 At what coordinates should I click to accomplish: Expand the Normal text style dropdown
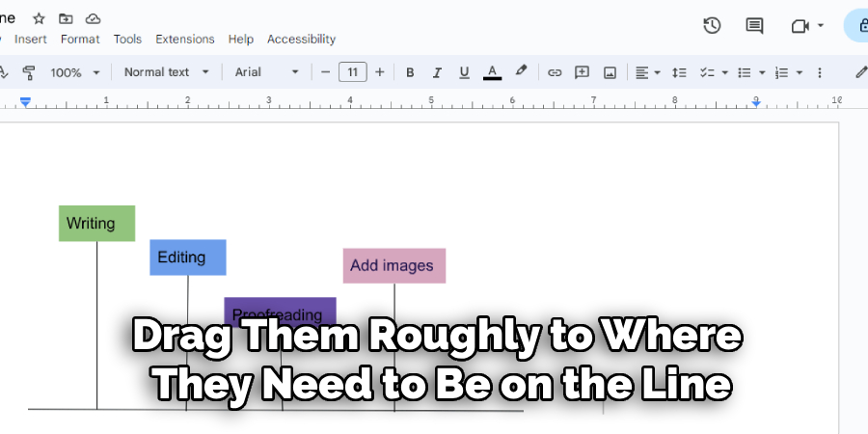coord(166,72)
